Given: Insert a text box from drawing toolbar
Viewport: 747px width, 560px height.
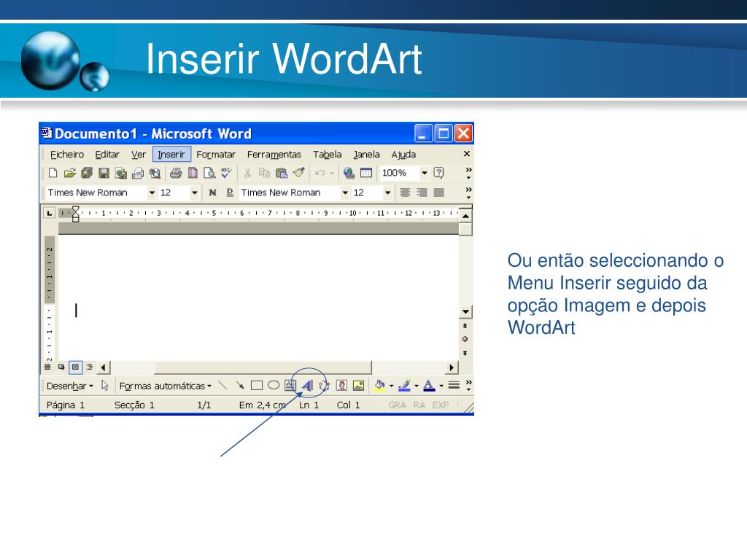Looking at the screenshot, I should coord(290,385).
